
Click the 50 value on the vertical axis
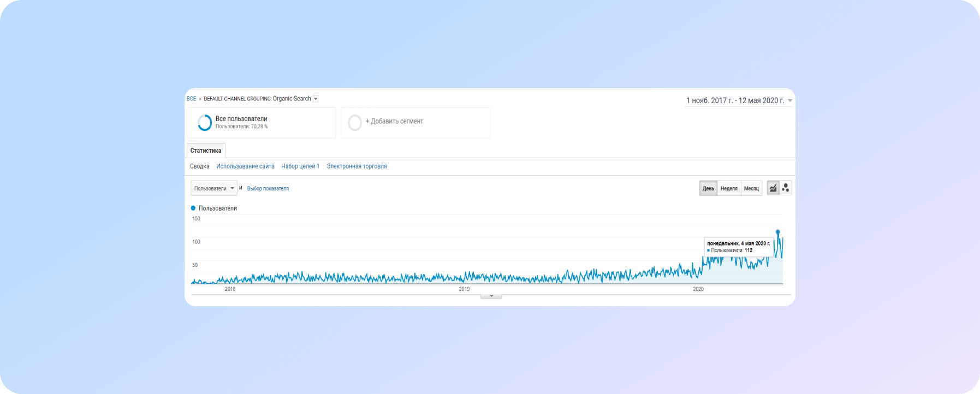click(195, 265)
